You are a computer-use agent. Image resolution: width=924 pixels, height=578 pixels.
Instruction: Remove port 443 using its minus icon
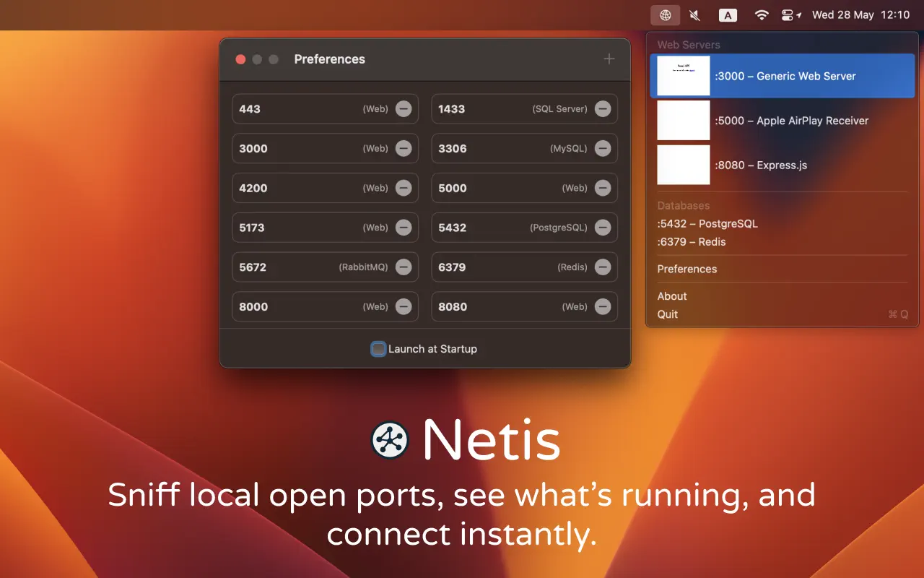point(404,108)
